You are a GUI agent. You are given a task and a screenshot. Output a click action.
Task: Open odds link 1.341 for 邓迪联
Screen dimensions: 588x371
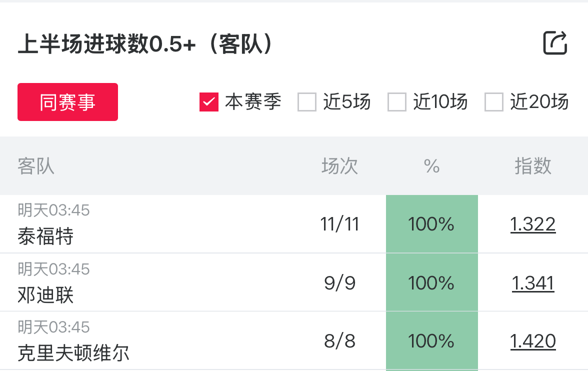(x=533, y=283)
